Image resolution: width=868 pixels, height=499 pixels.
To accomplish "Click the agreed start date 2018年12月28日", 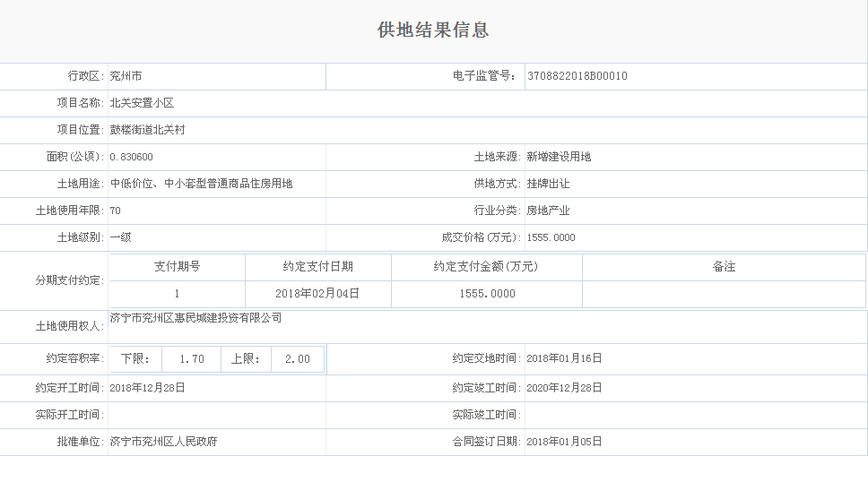I will click(147, 388).
